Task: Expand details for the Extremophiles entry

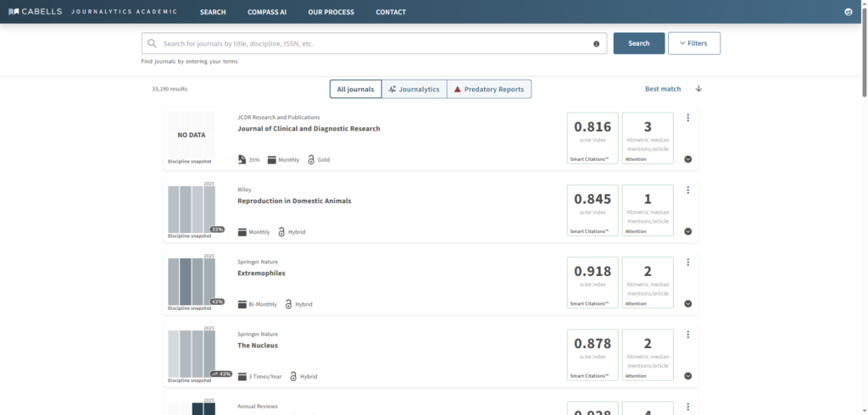Action: tap(687, 303)
